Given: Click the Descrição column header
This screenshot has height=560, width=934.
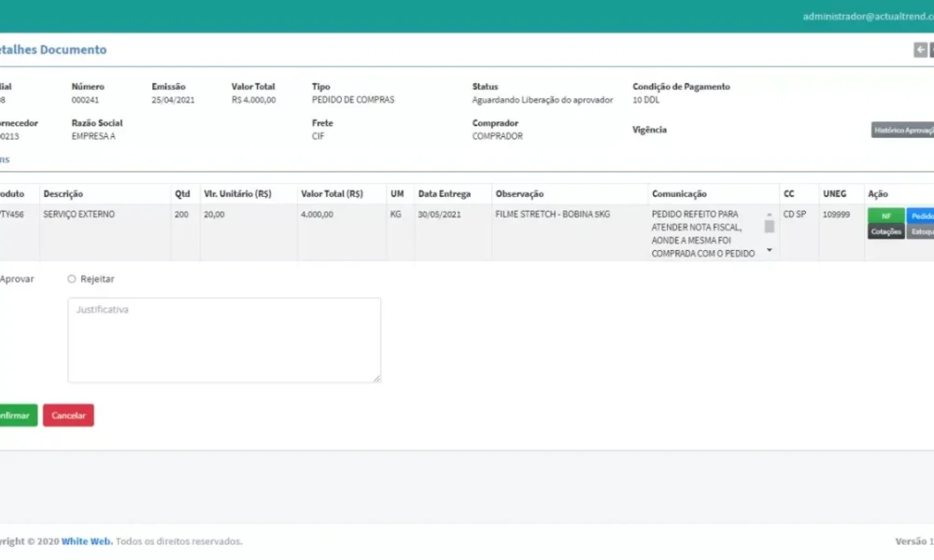Looking at the screenshot, I should pyautogui.click(x=64, y=194).
